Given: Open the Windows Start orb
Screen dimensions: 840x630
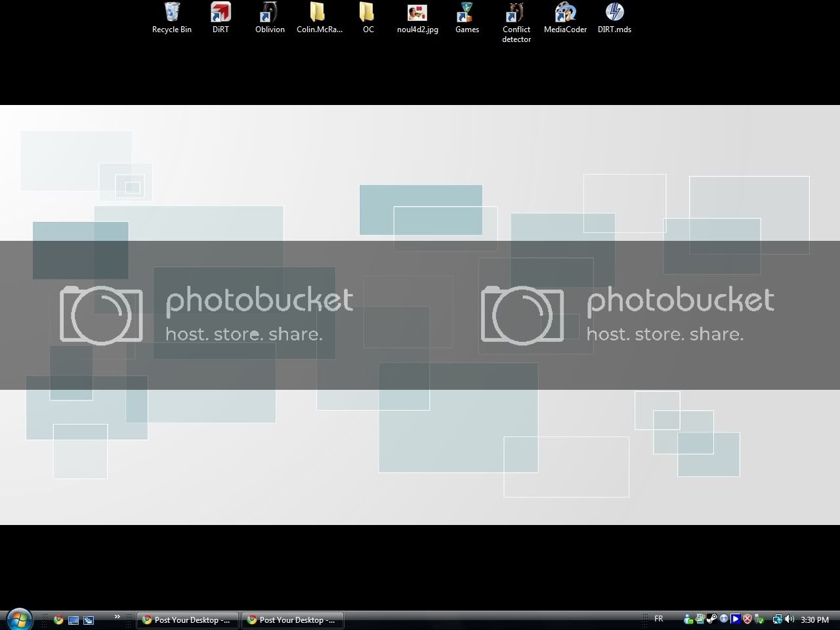Looking at the screenshot, I should pyautogui.click(x=18, y=619).
